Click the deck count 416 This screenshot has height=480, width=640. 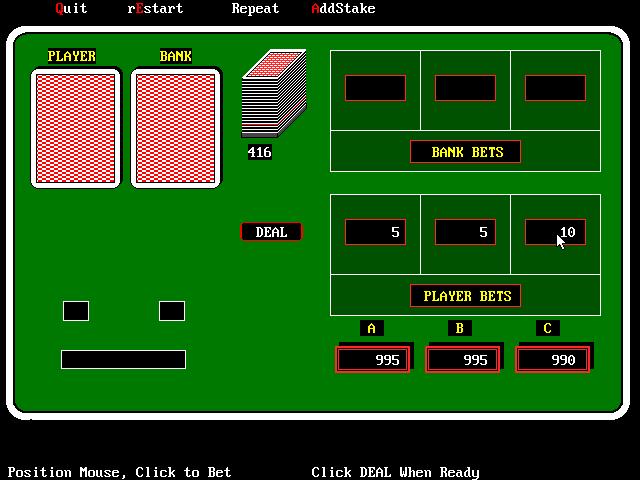point(260,152)
